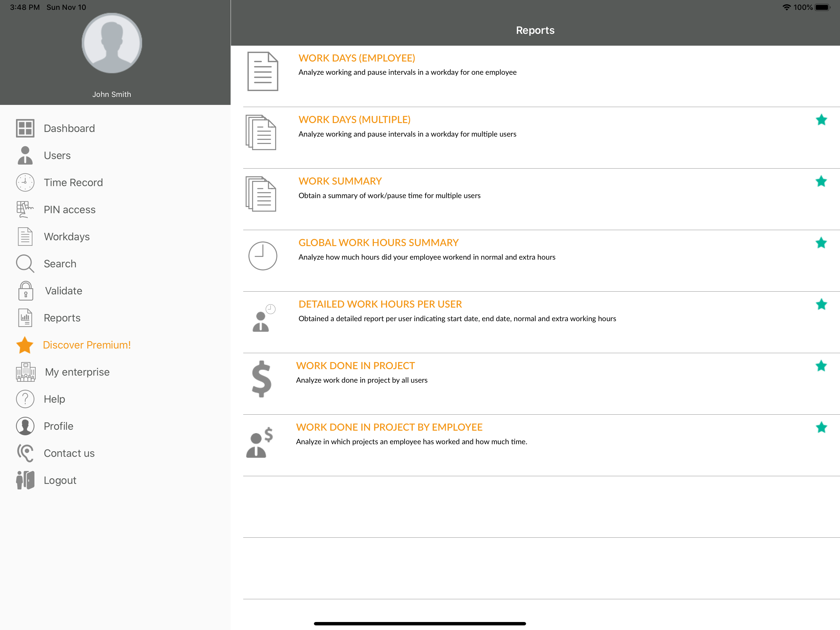This screenshot has height=630, width=840.
Task: Click the Validate padlock icon
Action: [26, 291]
